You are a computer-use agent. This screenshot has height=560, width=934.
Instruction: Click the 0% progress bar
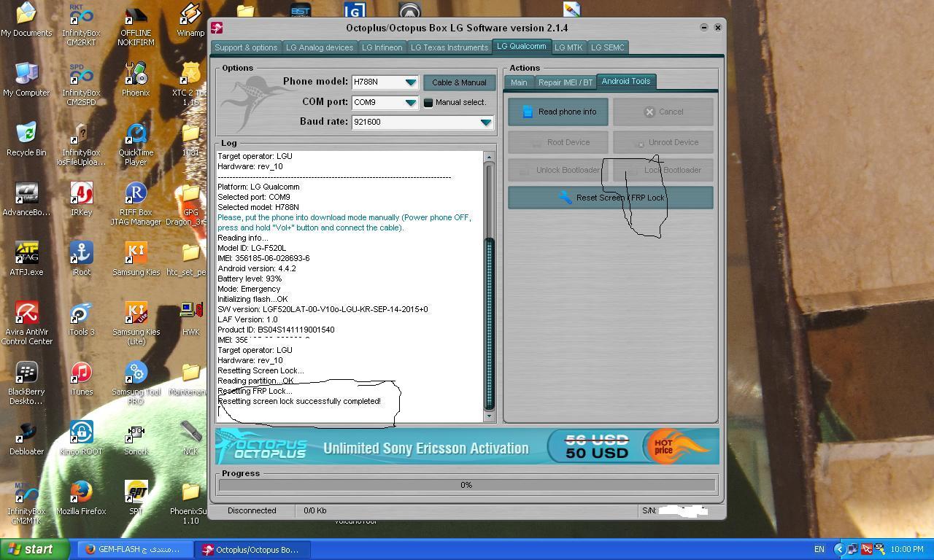[x=466, y=485]
